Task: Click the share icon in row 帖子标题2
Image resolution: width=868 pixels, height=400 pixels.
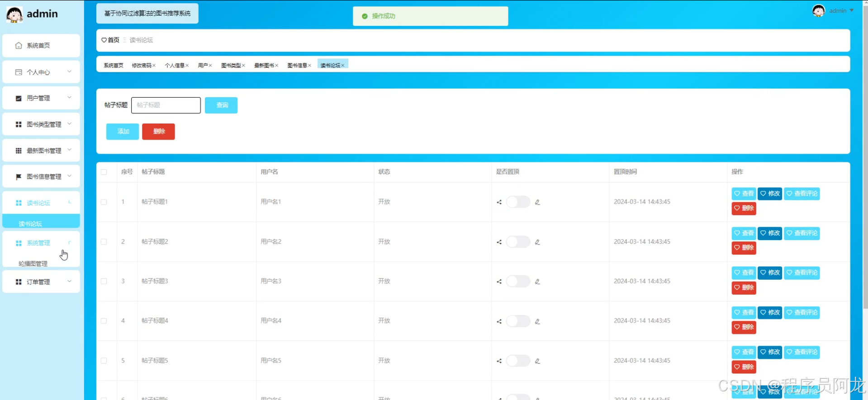Action: pos(499,242)
